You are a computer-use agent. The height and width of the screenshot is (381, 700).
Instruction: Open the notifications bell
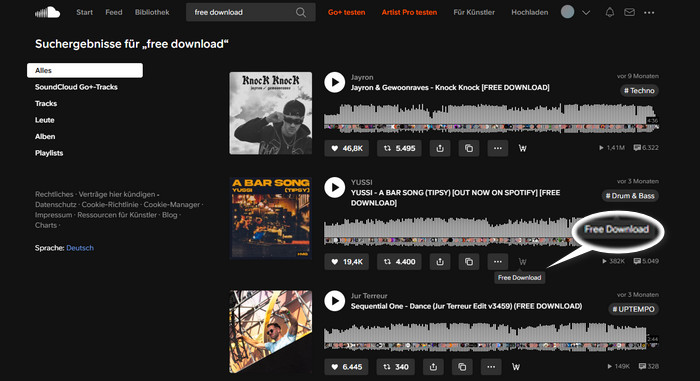609,13
